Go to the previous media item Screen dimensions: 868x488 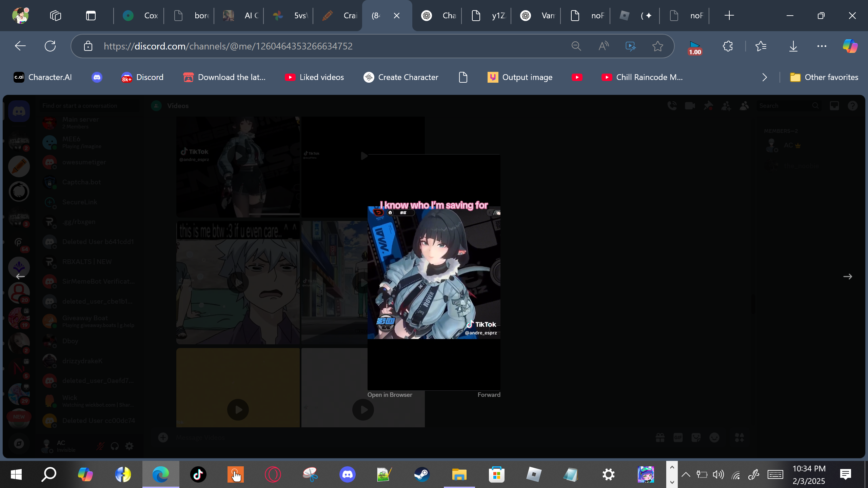(x=20, y=277)
